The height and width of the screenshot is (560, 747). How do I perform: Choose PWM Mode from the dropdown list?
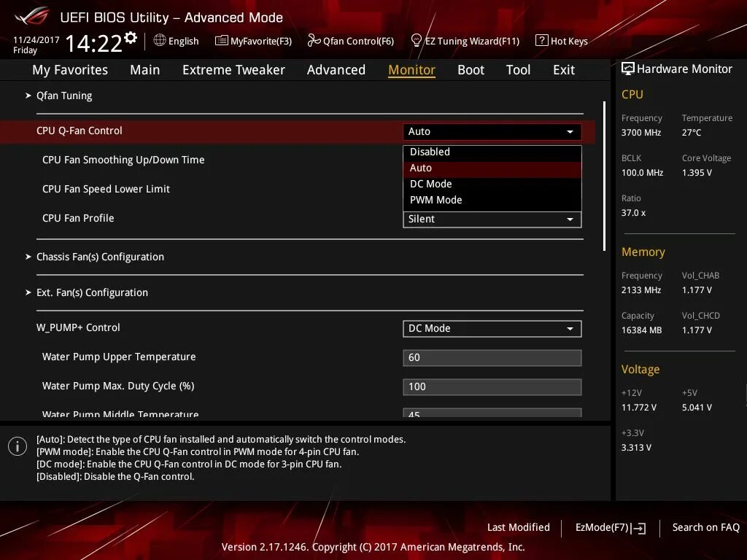(492, 200)
